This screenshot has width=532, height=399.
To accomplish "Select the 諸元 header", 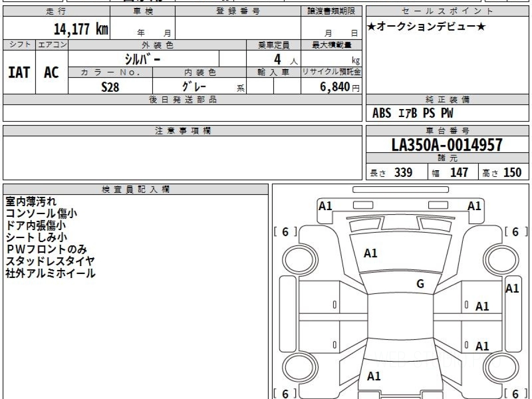I will [447, 158].
